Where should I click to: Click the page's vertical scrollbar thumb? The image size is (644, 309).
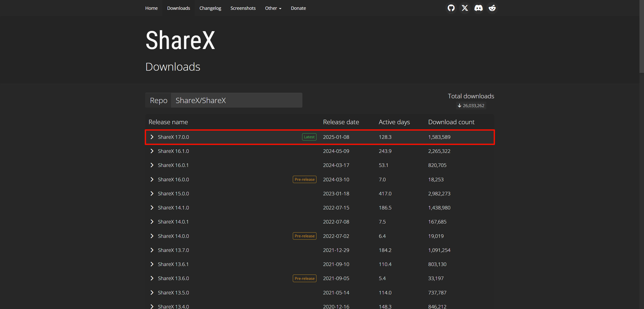pyautogui.click(x=641, y=36)
